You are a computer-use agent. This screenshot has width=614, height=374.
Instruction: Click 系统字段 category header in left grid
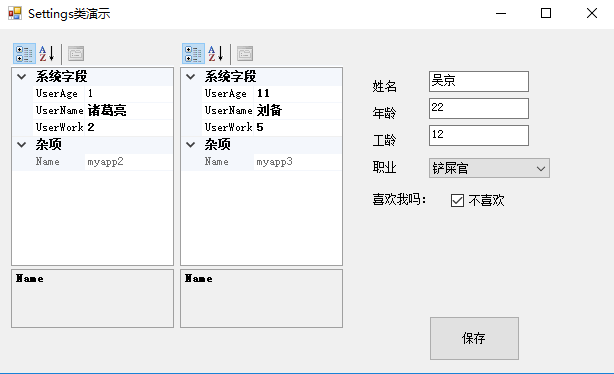[x=61, y=77]
